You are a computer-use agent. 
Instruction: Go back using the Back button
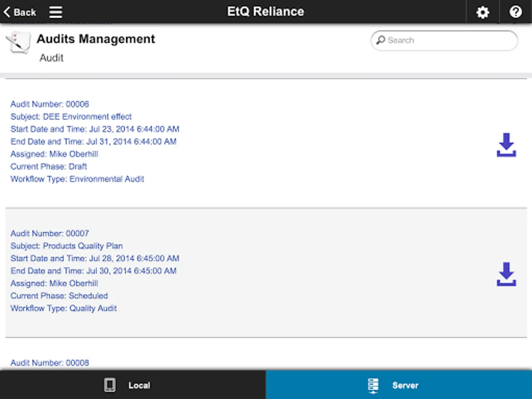click(20, 12)
